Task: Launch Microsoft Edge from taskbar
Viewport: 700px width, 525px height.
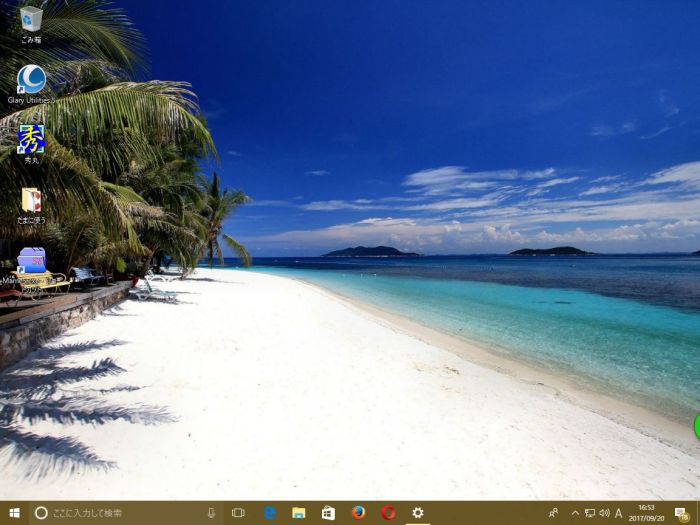Action: coord(269,512)
